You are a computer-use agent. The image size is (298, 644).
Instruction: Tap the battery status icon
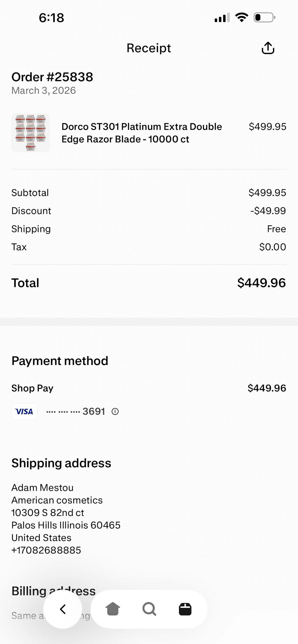(264, 17)
